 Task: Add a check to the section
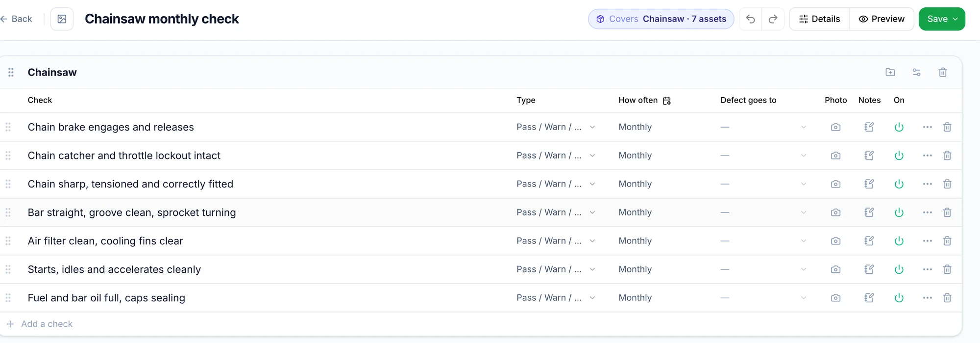40,324
